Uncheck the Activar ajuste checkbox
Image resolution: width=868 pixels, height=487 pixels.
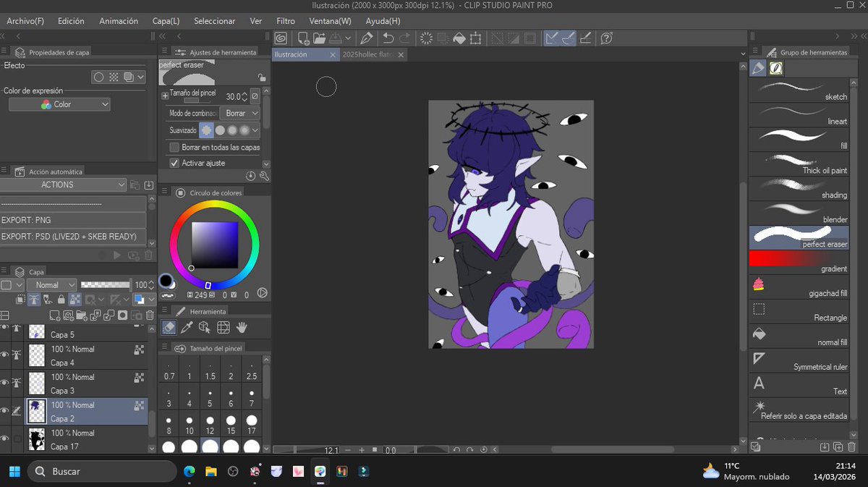(174, 162)
